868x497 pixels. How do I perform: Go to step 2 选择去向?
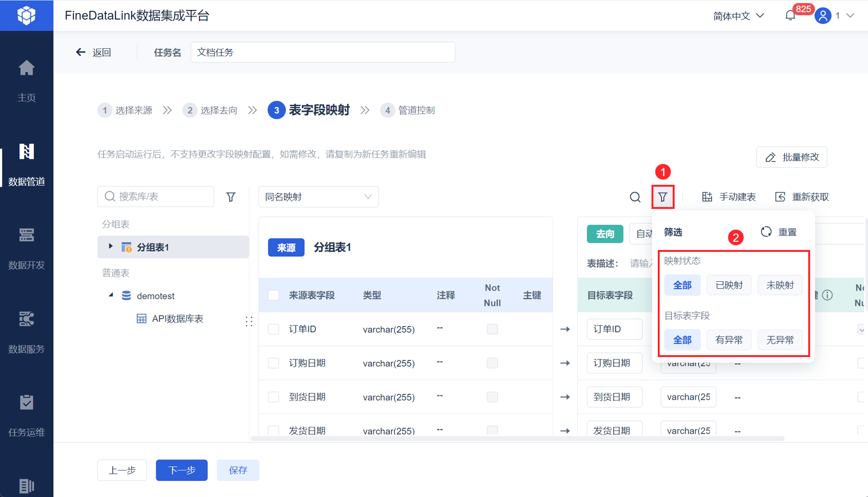(210, 110)
